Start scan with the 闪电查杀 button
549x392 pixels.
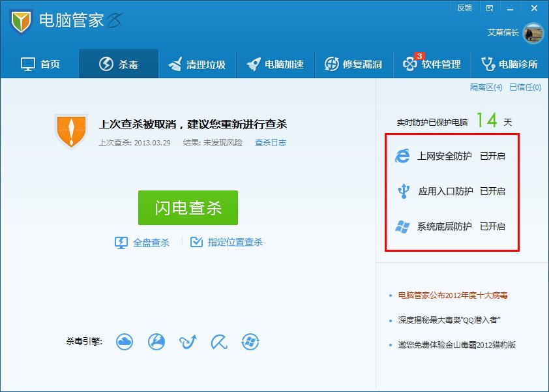click(188, 207)
